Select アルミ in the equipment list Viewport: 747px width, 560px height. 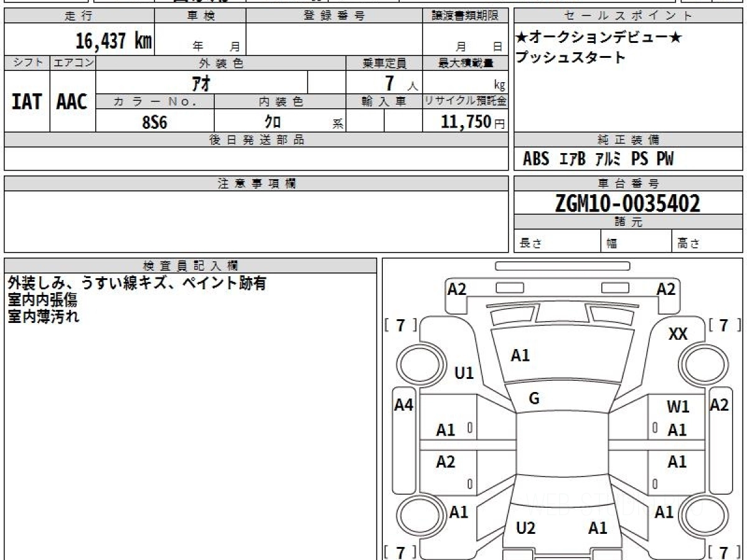608,159
